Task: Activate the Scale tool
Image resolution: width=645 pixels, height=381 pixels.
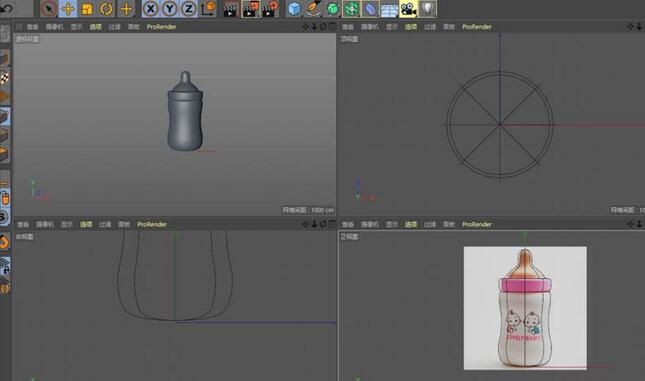Action: [87, 9]
